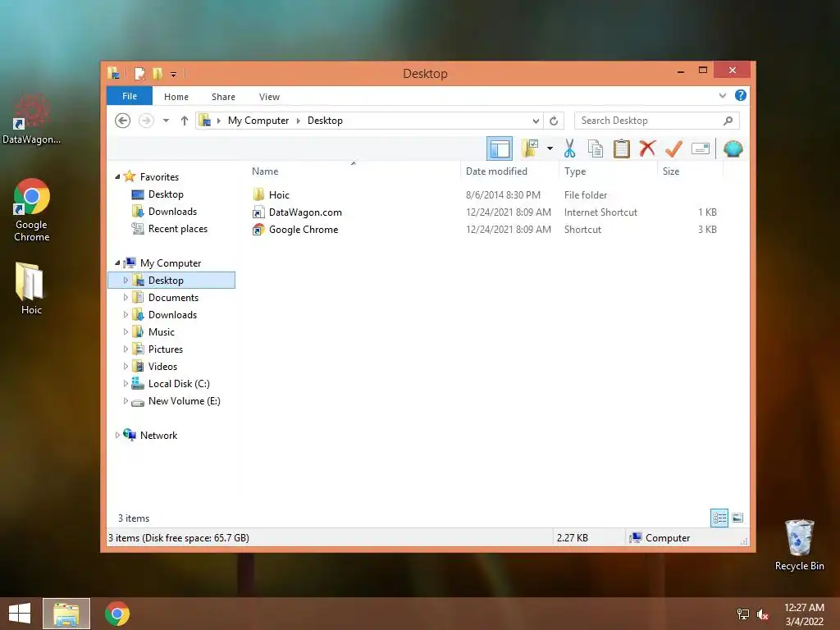Go up one level with Up arrow
Viewport: 840px width, 630px height.
pos(185,121)
